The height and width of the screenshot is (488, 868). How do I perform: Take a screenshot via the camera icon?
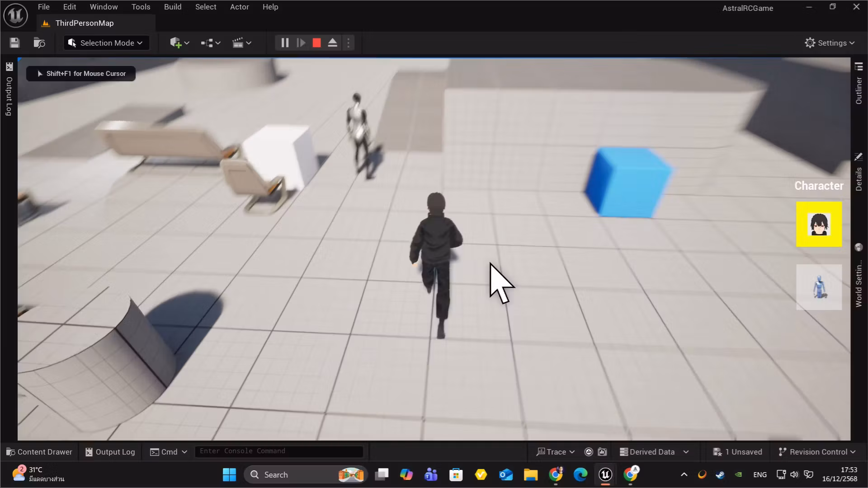point(602,451)
